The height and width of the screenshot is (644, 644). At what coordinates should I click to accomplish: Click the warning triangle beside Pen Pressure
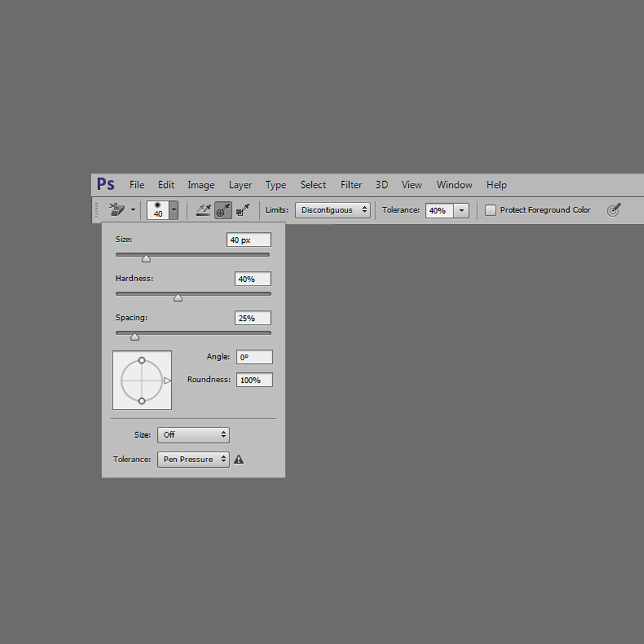click(238, 459)
